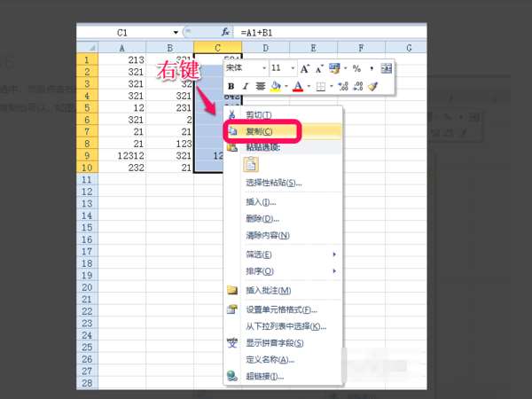
Task: Select the format painter brush
Action: tap(373, 87)
